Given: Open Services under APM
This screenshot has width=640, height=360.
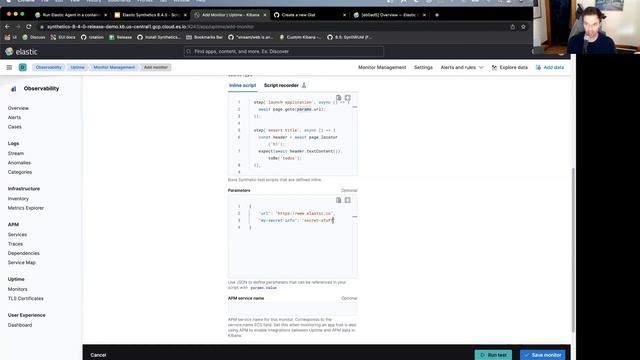Looking at the screenshot, I should click(x=17, y=235).
